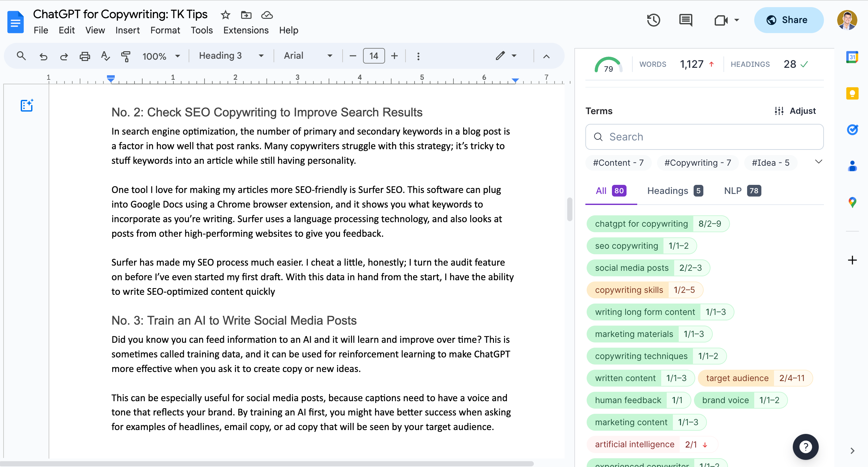
Task: Open Google Keep from side panel
Action: [x=852, y=93]
